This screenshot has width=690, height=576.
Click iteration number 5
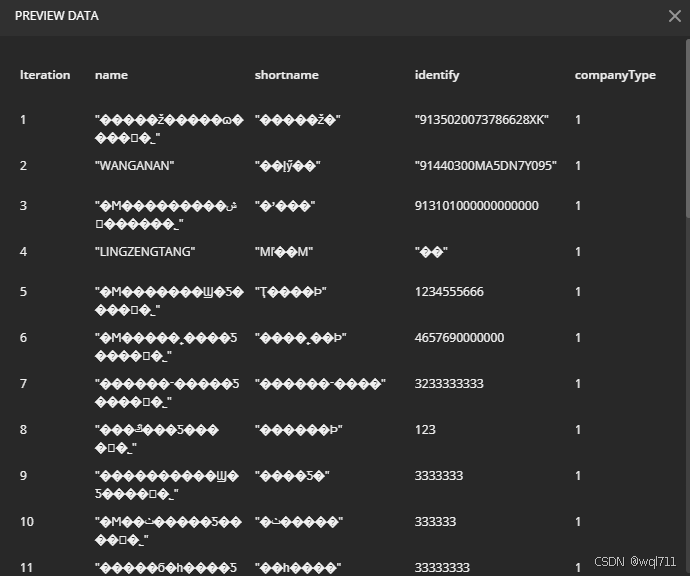click(23, 292)
